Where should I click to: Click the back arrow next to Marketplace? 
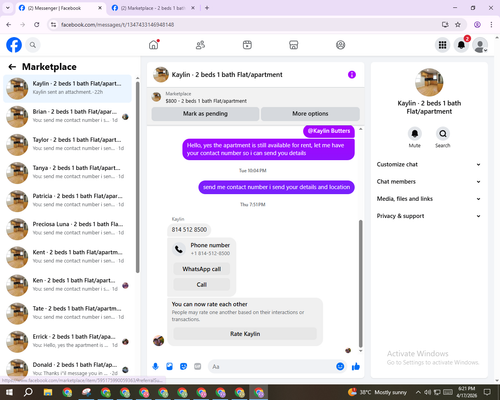(12, 67)
